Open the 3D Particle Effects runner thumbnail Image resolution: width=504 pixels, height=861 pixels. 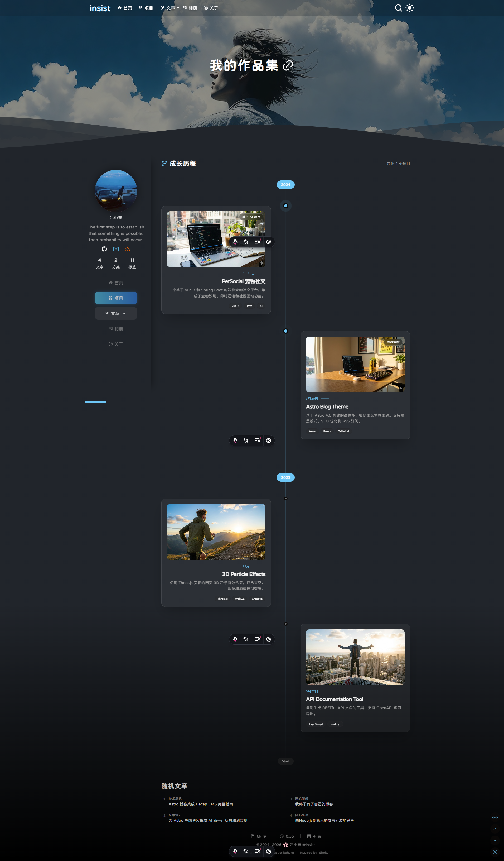(216, 532)
